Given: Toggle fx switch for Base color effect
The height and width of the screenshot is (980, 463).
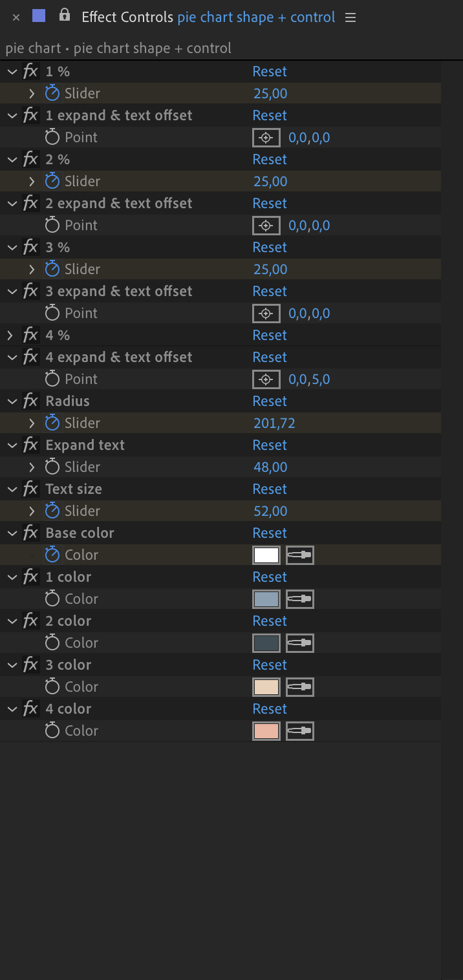Looking at the screenshot, I should point(30,533).
